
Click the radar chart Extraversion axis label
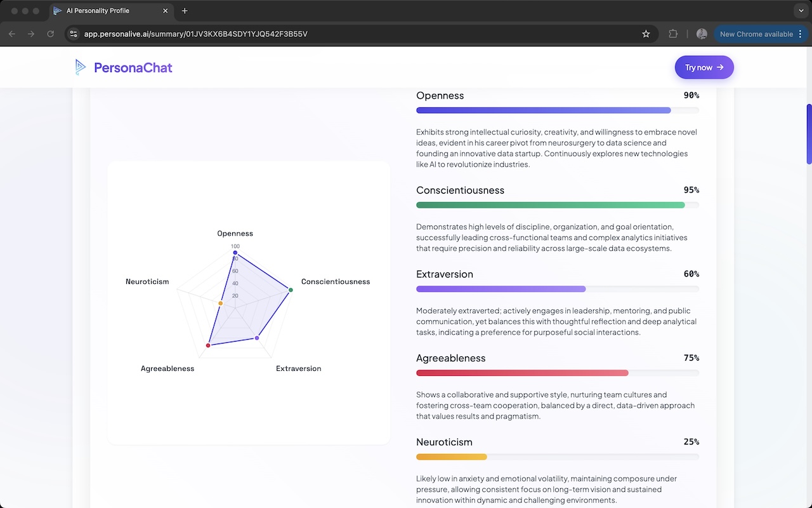pos(299,368)
